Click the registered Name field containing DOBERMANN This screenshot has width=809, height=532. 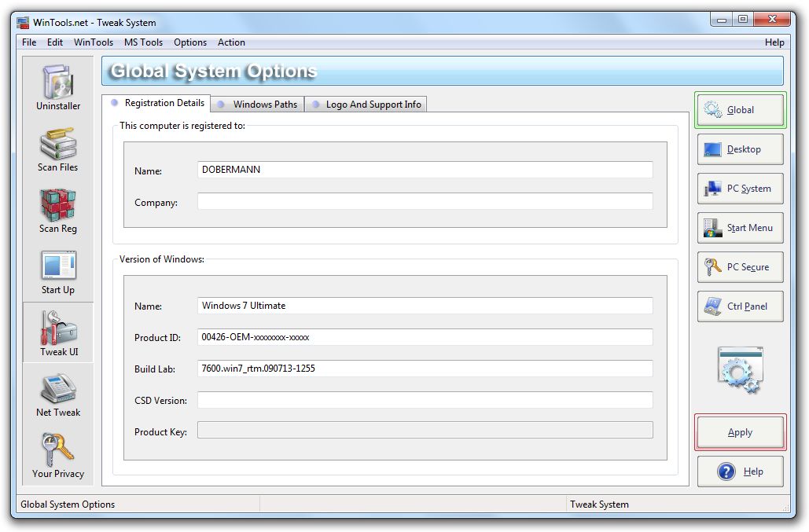(x=425, y=170)
